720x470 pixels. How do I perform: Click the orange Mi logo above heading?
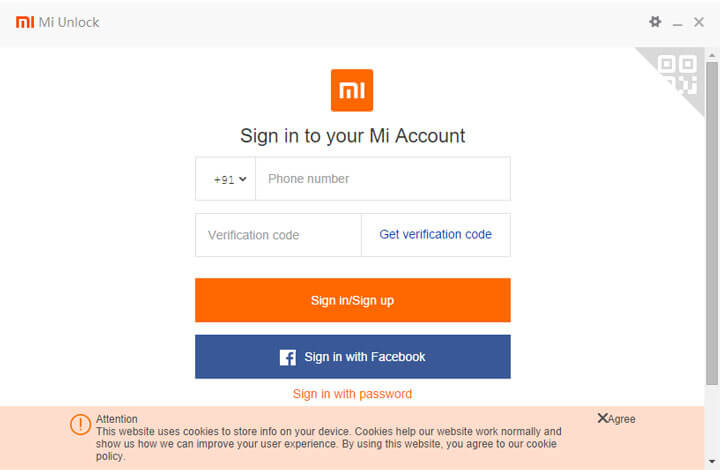pos(352,90)
